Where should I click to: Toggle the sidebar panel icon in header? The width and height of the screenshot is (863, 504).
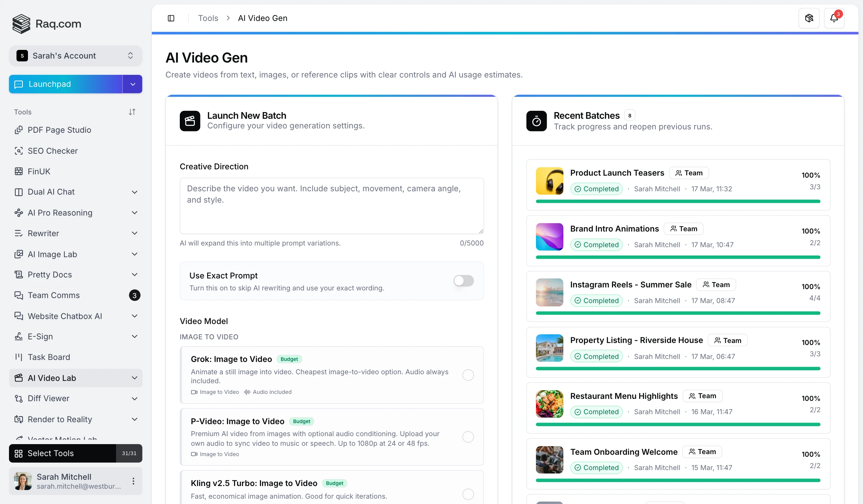(171, 18)
